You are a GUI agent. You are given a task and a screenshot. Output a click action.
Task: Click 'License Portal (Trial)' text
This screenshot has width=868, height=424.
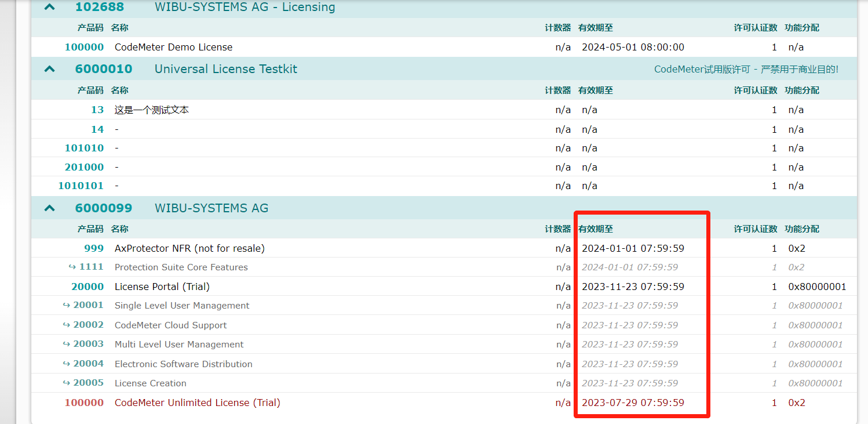[162, 287]
